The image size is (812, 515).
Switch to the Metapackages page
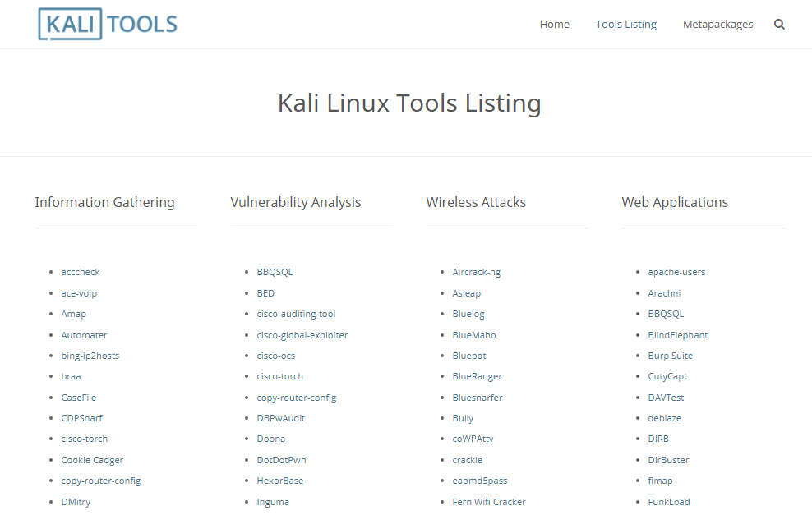[x=717, y=24]
